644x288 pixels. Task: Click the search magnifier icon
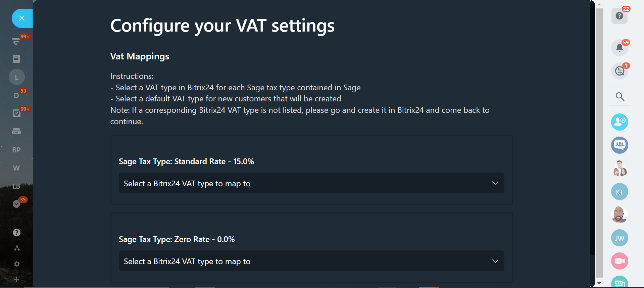pyautogui.click(x=620, y=97)
